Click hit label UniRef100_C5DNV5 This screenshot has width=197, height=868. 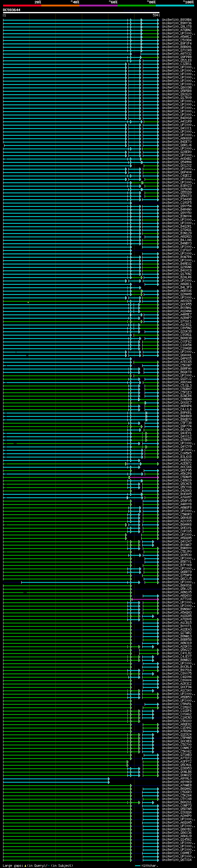pyautogui.click(x=177, y=477)
